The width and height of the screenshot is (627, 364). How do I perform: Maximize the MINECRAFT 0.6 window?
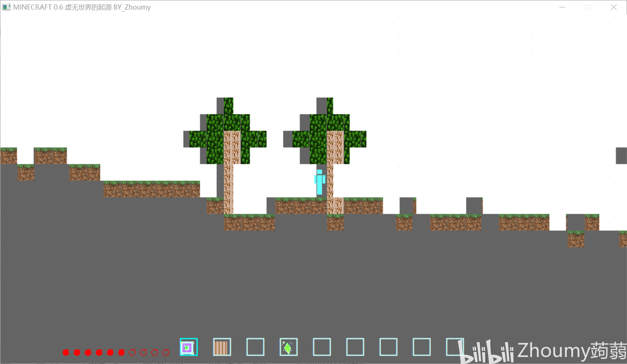tap(588, 7)
